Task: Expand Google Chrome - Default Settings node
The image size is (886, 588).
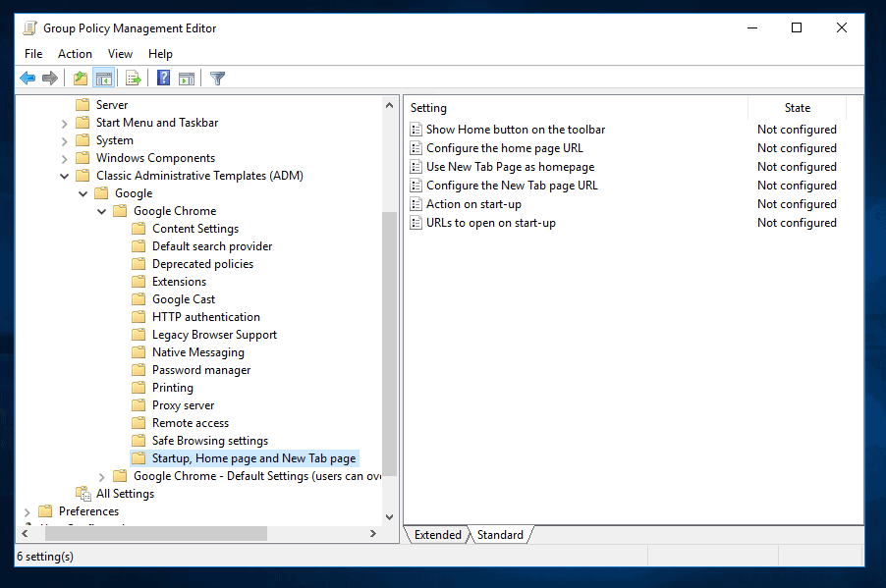Action: tap(102, 476)
